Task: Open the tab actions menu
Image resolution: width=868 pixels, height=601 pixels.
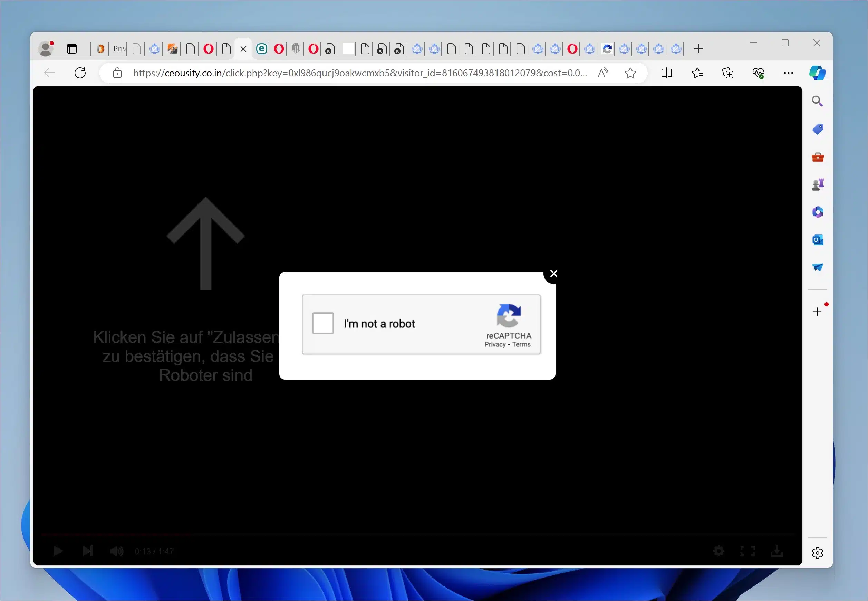Action: click(71, 49)
